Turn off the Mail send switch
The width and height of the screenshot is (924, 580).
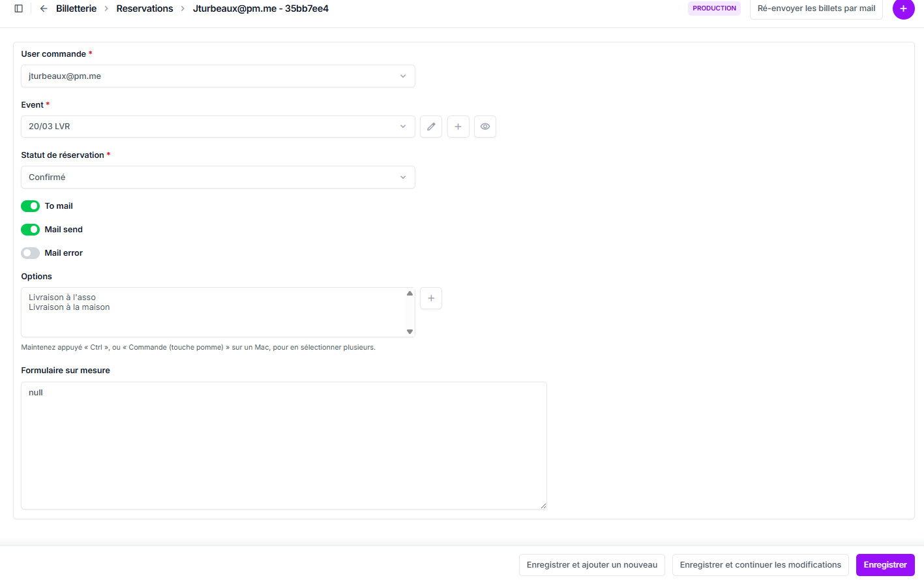pos(31,230)
